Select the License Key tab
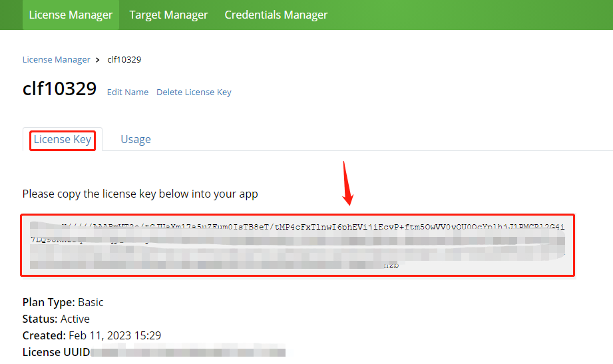Image resolution: width=613 pixels, height=364 pixels. click(63, 139)
